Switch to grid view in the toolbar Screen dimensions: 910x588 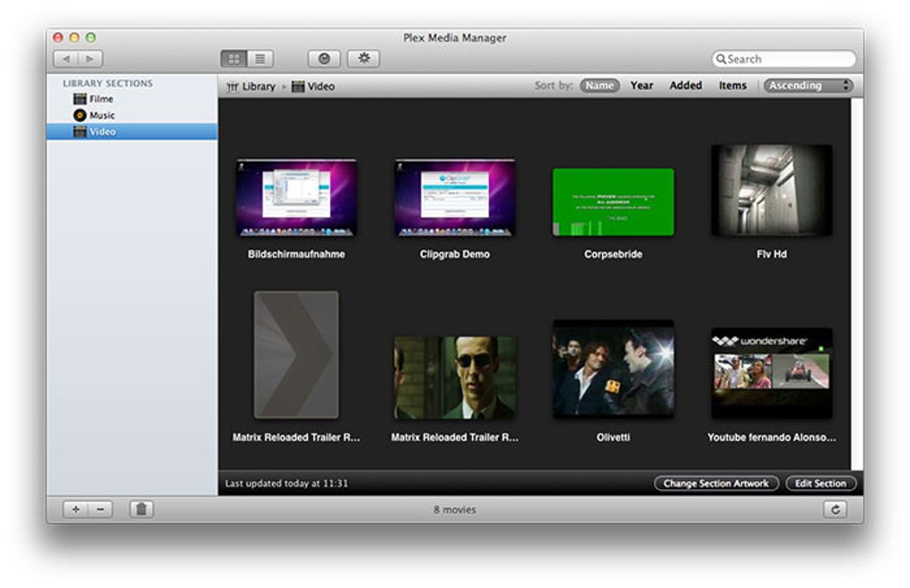click(x=233, y=58)
